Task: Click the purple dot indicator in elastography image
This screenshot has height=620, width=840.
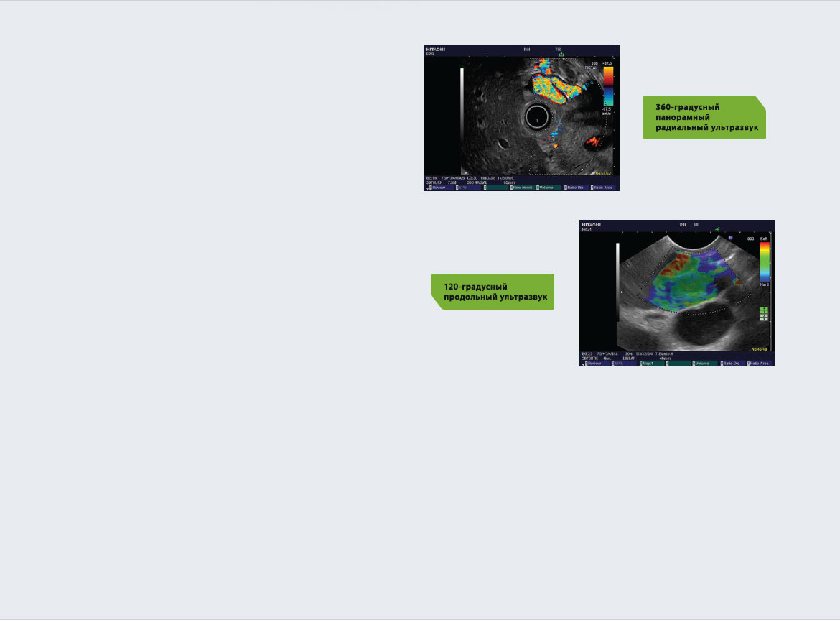Action: (729, 238)
